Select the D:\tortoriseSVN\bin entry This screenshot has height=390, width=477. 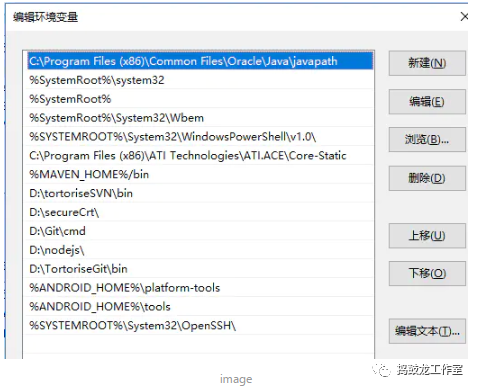200,193
